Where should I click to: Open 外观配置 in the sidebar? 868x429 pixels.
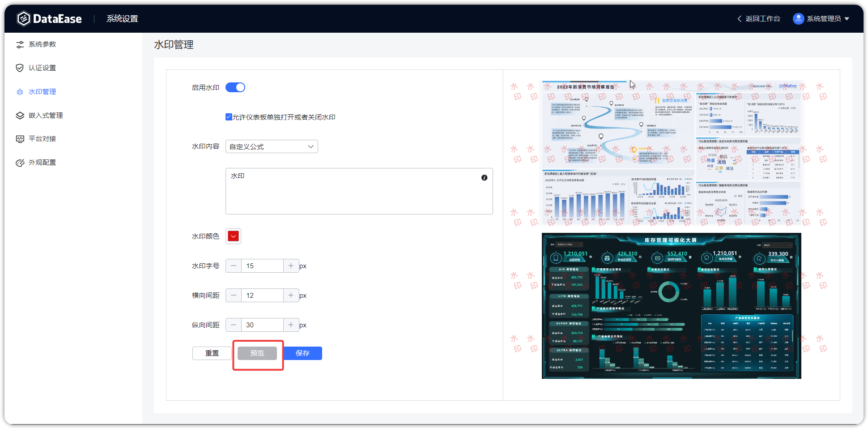click(42, 163)
